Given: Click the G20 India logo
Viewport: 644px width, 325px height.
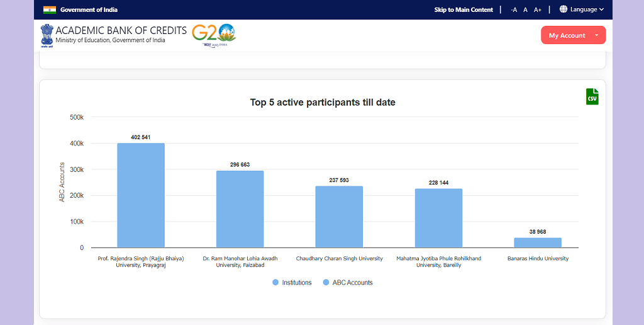Looking at the screenshot, I should 214,35.
